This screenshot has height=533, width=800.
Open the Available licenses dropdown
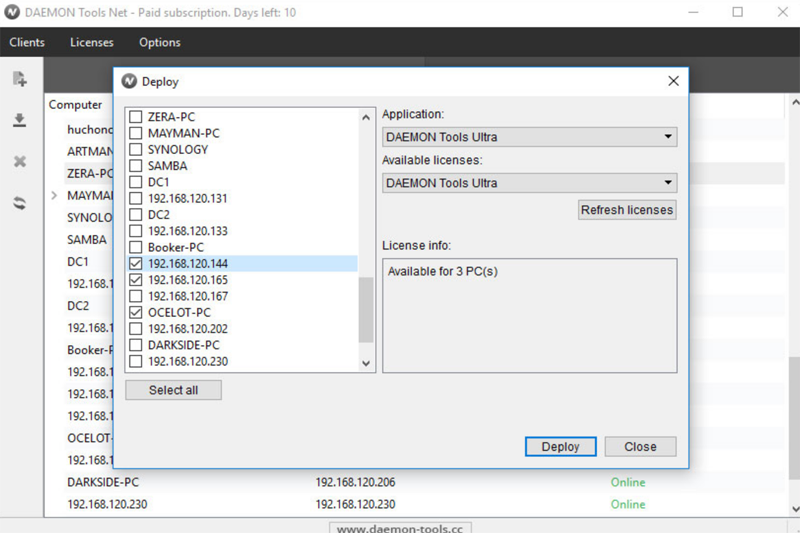coord(530,183)
